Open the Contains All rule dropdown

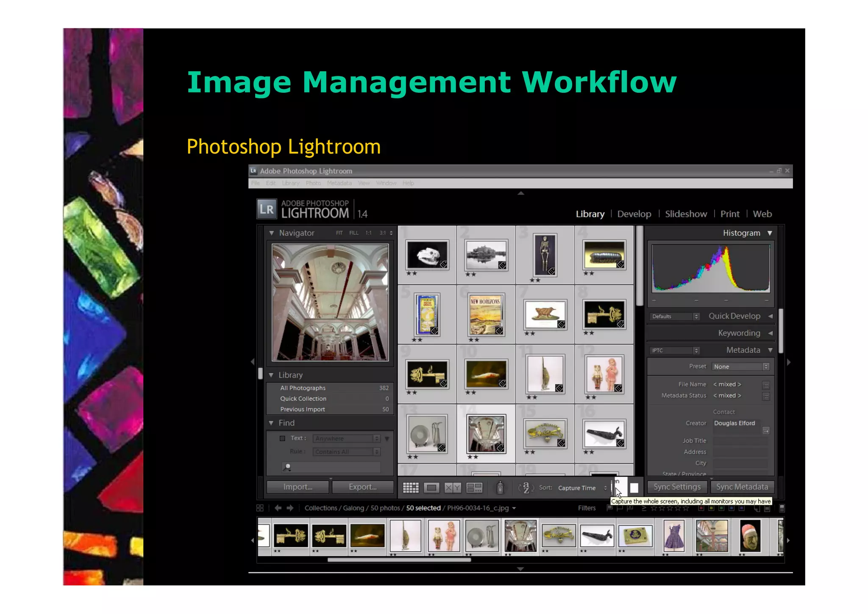point(346,452)
